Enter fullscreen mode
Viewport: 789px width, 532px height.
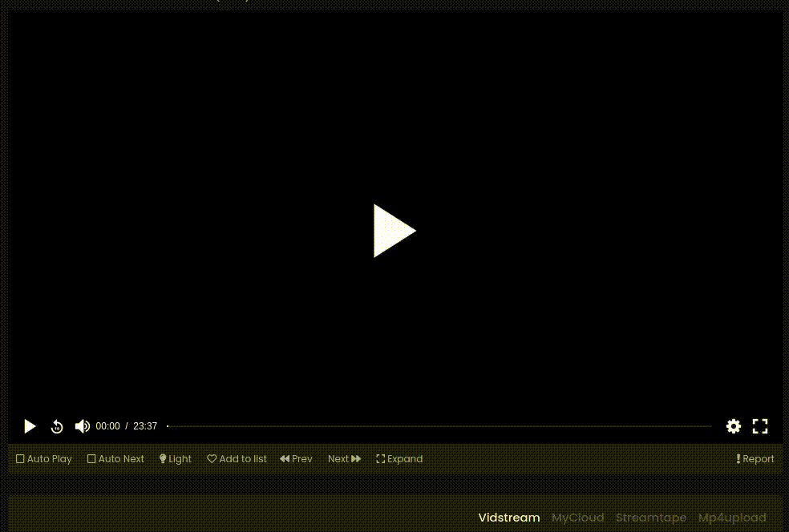760,426
